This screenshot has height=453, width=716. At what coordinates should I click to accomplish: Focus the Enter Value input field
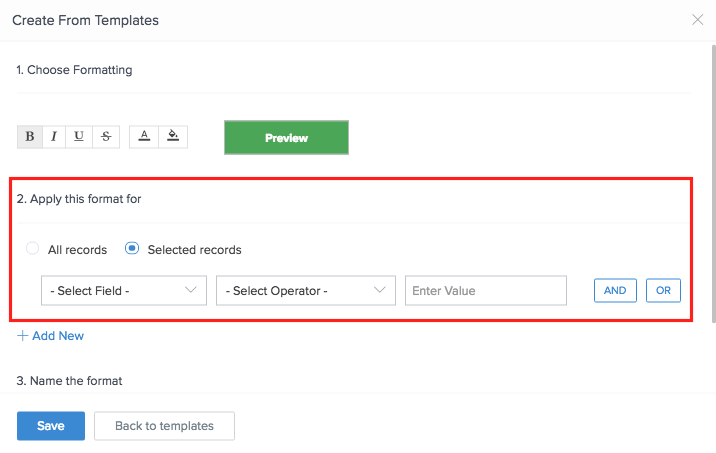click(x=486, y=290)
